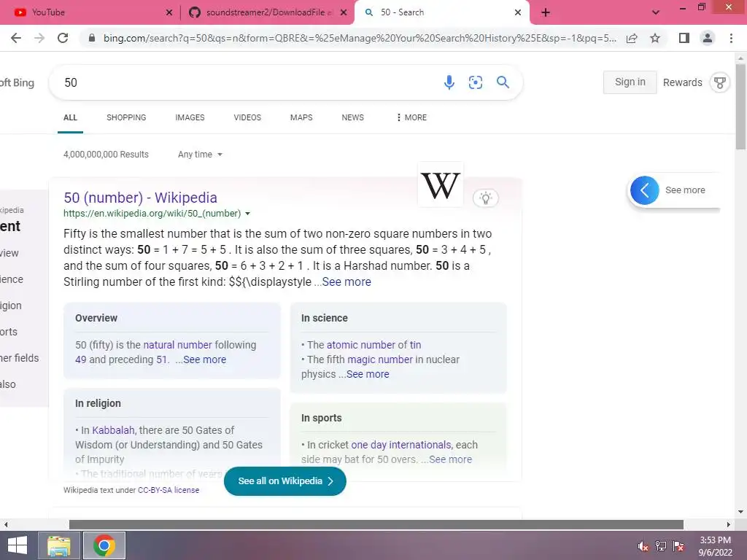This screenshot has height=560, width=747.
Task: Click the Action Center flag tray icon
Action: pos(678,546)
